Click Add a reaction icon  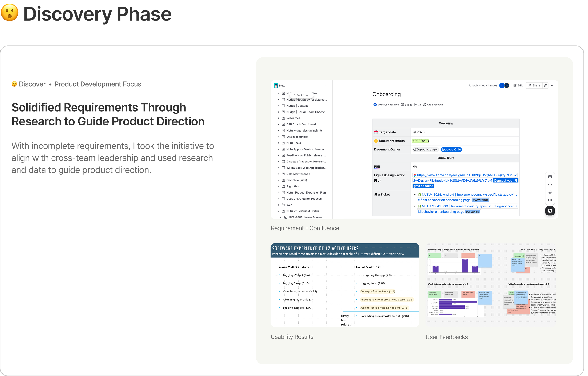(x=424, y=105)
